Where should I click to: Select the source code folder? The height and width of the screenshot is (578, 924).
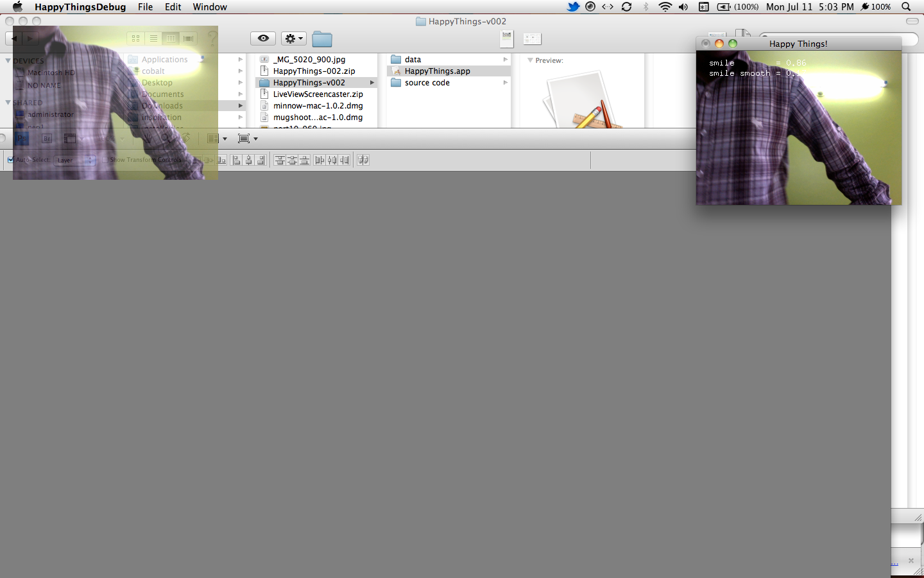(449, 83)
